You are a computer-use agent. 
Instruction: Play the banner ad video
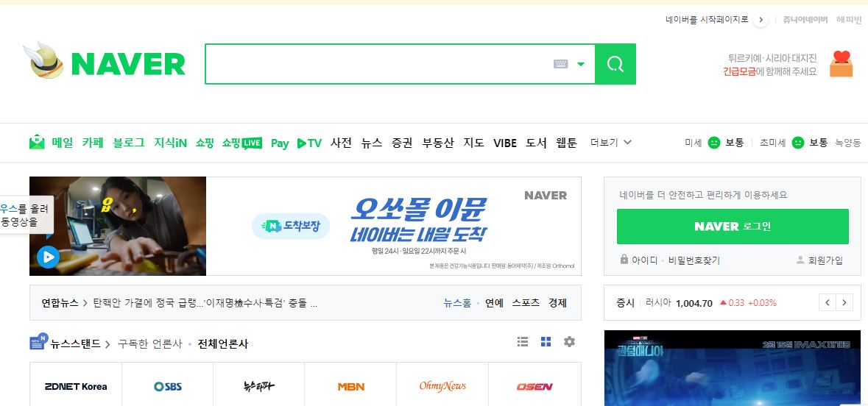(48, 257)
